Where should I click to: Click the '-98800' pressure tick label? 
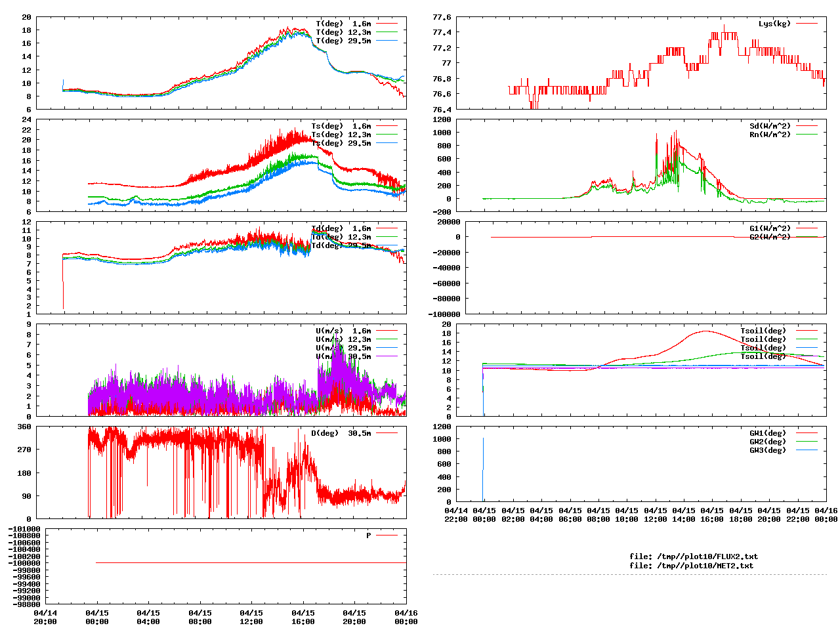(27, 604)
